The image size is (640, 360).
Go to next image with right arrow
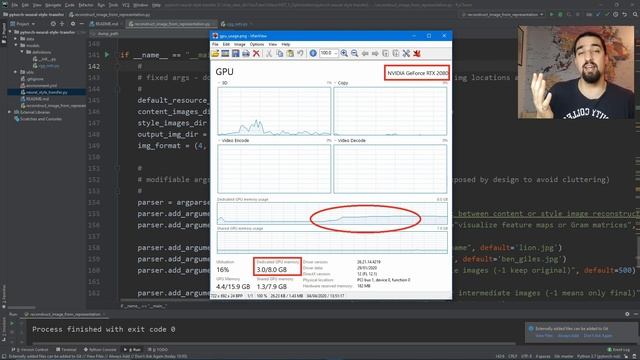click(x=375, y=53)
